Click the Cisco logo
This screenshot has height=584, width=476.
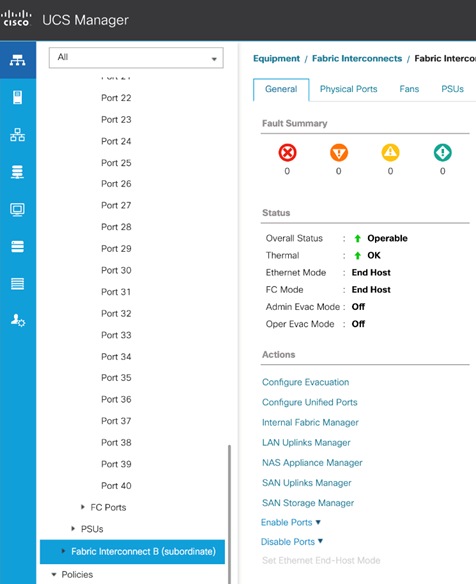coord(16,19)
